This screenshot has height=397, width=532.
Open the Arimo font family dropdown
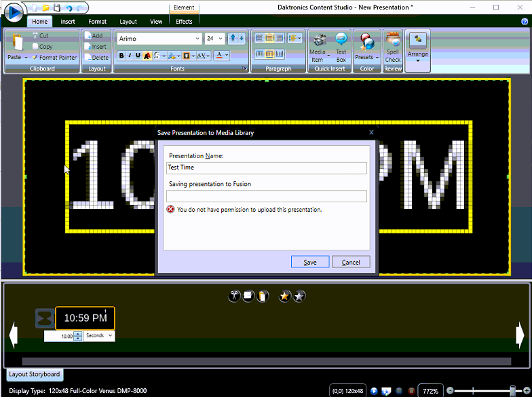click(x=197, y=38)
